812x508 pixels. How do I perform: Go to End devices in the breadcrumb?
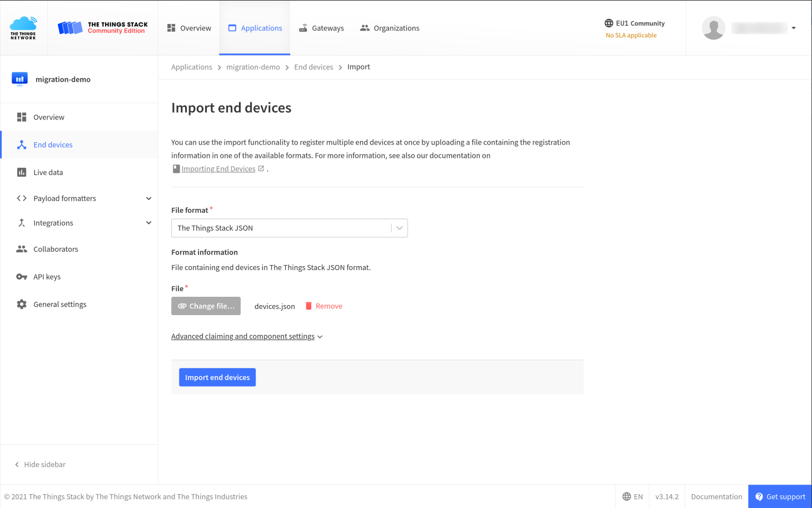(313, 67)
